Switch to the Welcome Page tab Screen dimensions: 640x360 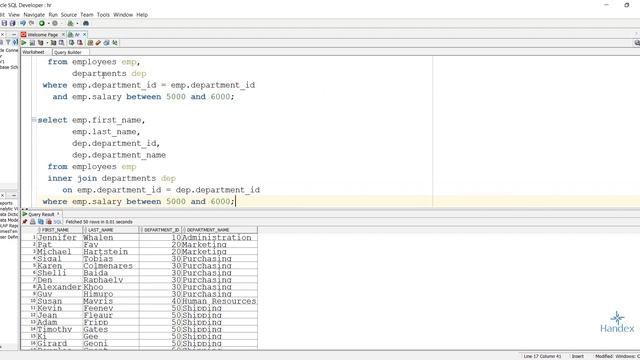pos(42,35)
